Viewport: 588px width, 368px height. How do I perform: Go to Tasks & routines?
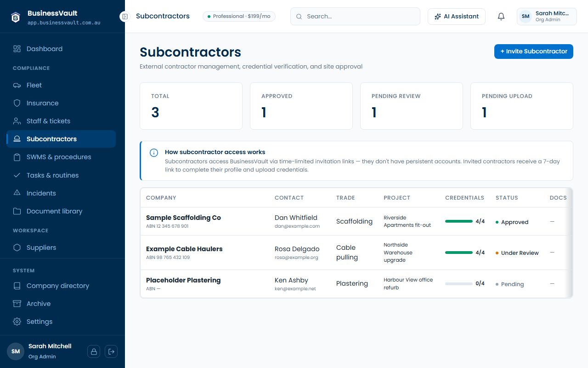(61, 175)
